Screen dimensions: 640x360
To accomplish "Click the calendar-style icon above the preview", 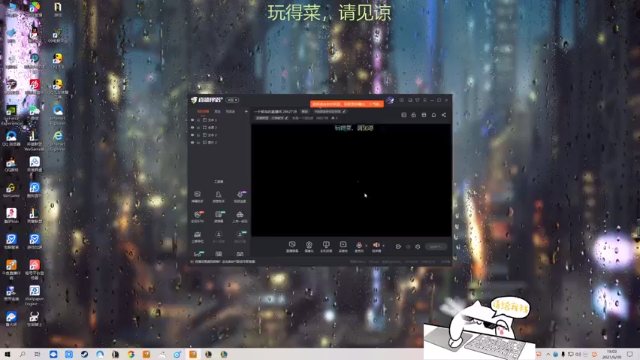I will [x=424, y=115].
